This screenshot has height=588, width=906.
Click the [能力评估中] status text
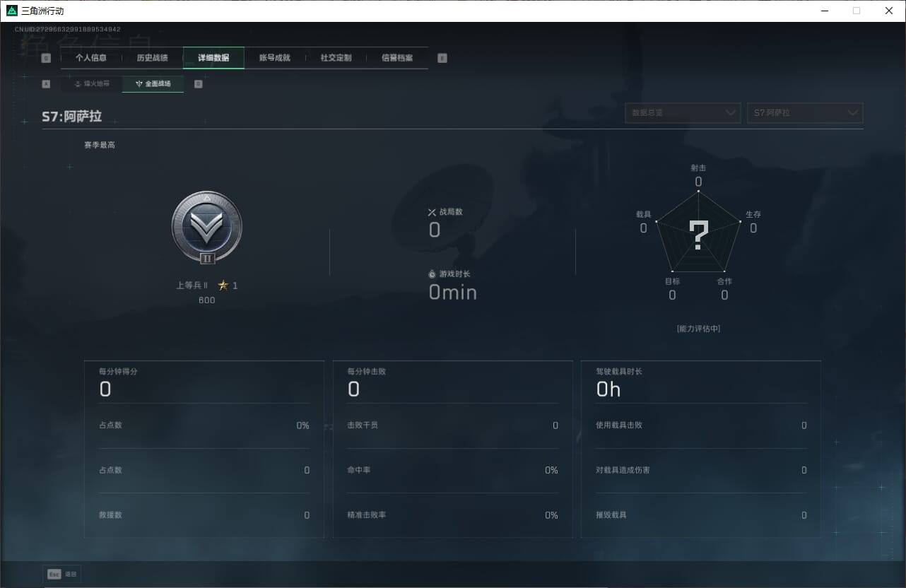698,329
